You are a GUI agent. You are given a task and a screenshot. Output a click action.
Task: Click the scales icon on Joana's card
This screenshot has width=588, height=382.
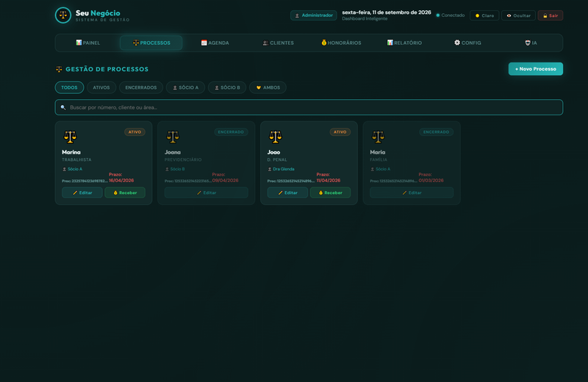tap(173, 137)
